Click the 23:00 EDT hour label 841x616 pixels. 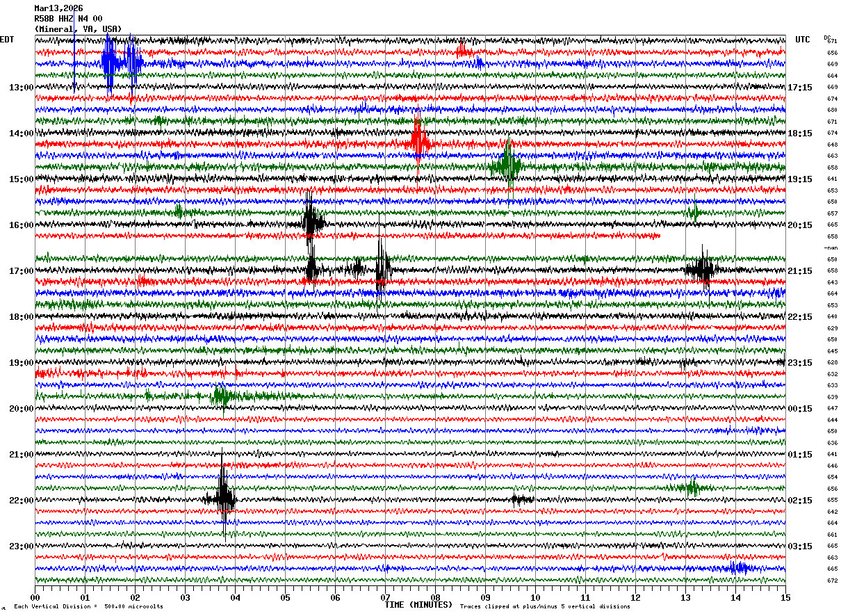point(22,546)
